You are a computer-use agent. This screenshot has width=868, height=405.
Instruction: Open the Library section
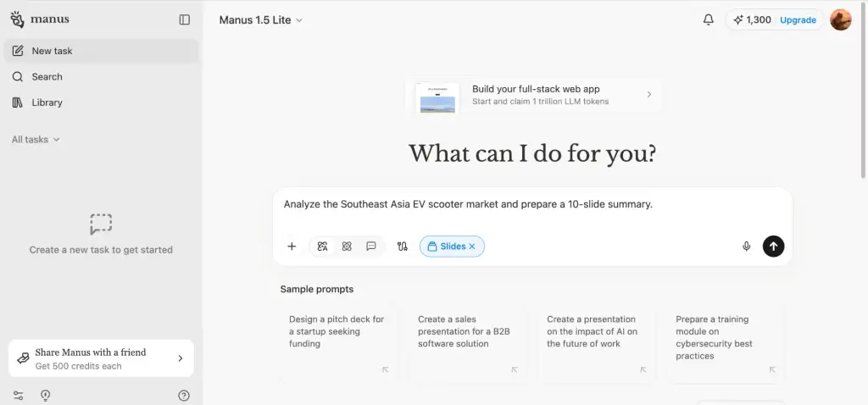point(101,103)
